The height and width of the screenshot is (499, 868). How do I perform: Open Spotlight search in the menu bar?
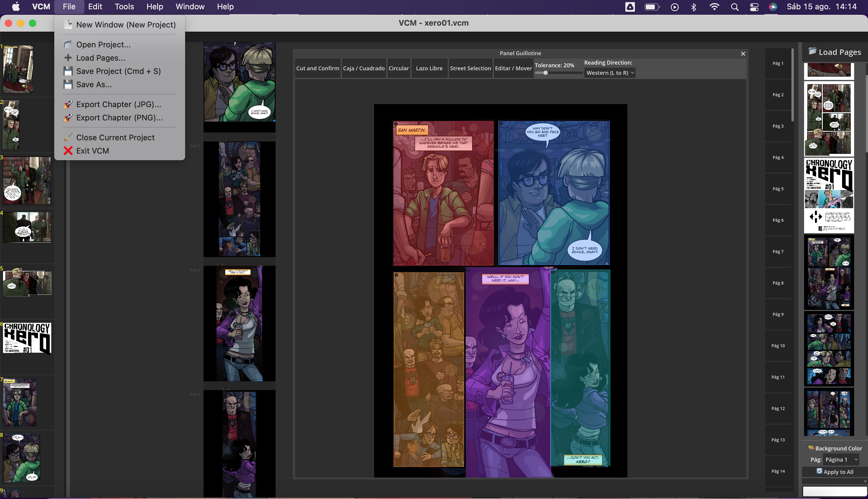pyautogui.click(x=734, y=7)
